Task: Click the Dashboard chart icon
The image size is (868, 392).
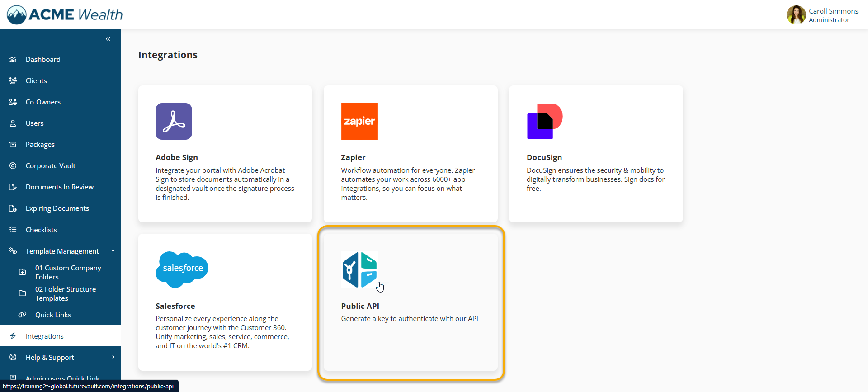Action: [13, 60]
